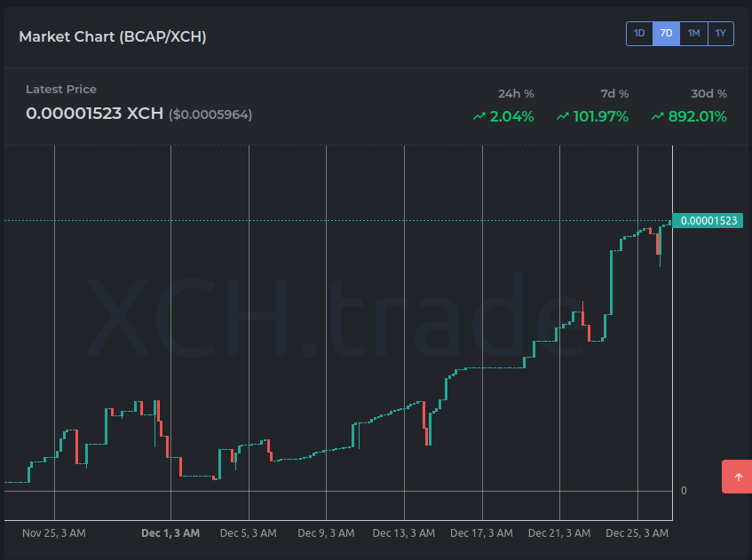
Task: Click the Market Chart (BCAP/XCH) title
Action: (x=112, y=36)
